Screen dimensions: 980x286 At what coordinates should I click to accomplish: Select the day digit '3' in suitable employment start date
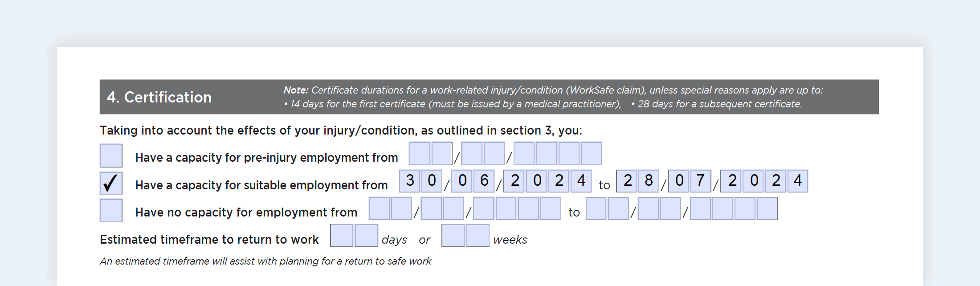tap(410, 181)
